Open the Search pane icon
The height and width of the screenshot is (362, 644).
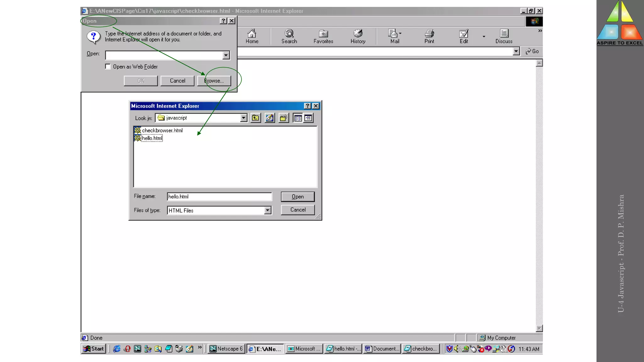(x=289, y=36)
